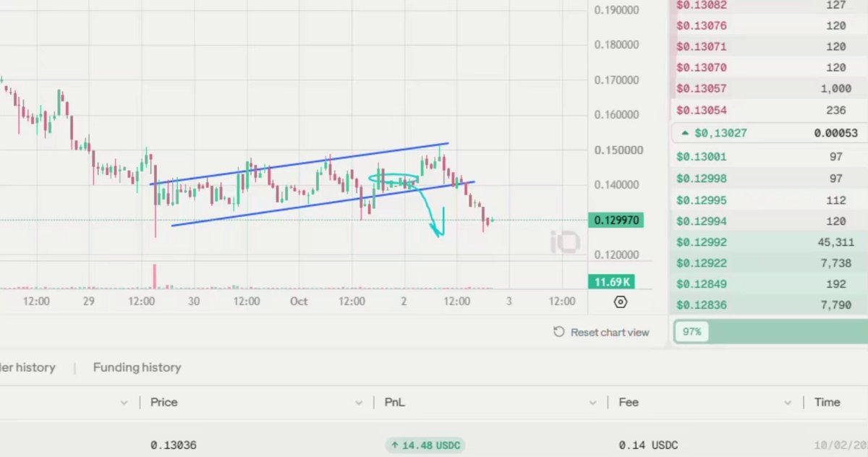
Task: Click the 14.48 USDC PnL badge
Action: (426, 445)
